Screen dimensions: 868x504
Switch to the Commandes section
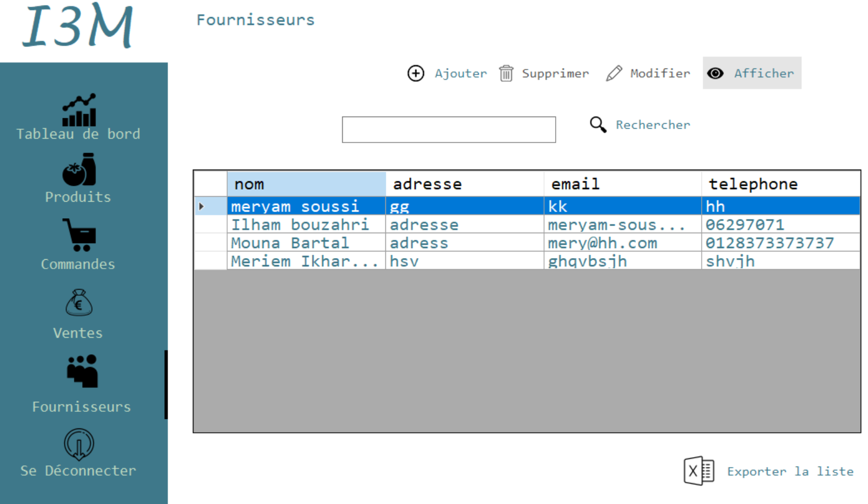pyautogui.click(x=77, y=264)
